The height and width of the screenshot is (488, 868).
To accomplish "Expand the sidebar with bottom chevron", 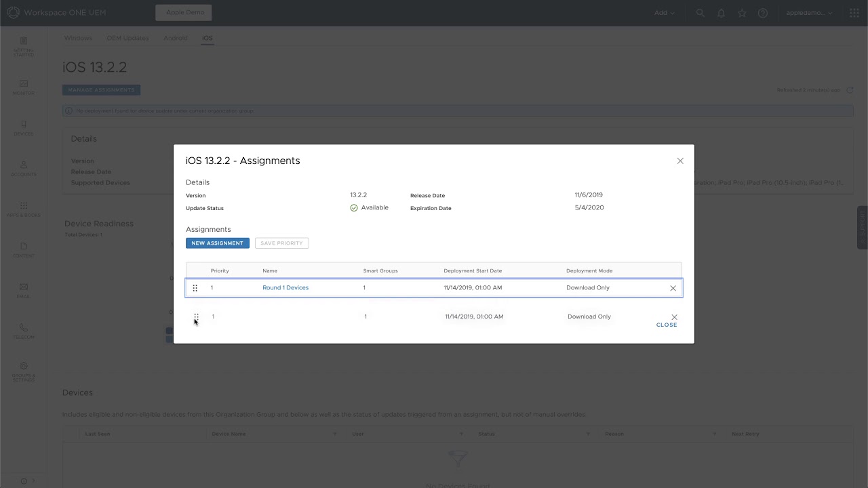I will pos(33,481).
